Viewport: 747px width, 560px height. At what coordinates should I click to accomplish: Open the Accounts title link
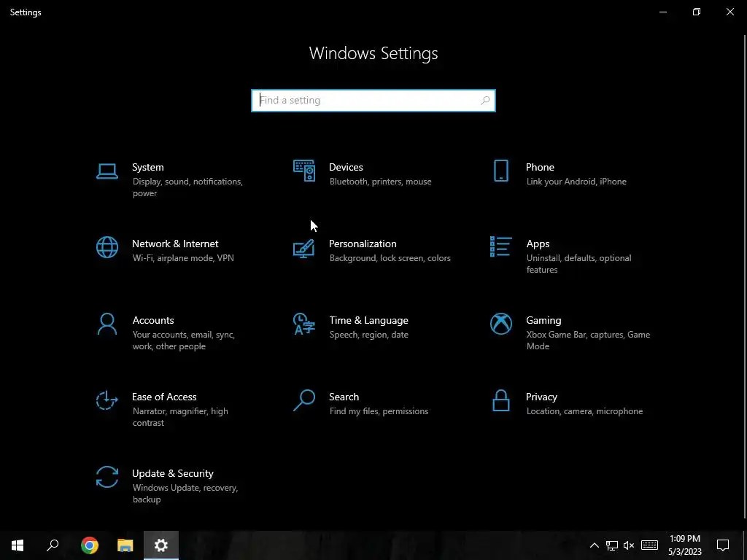pos(153,321)
